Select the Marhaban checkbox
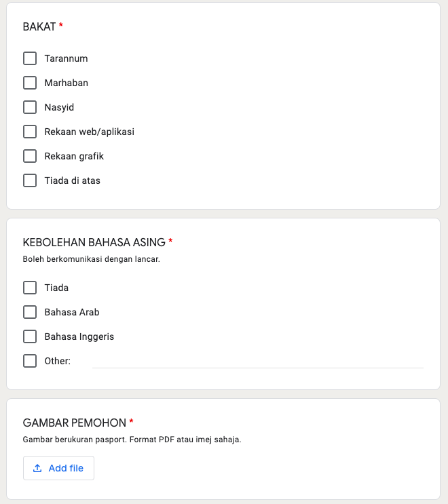 (x=30, y=83)
